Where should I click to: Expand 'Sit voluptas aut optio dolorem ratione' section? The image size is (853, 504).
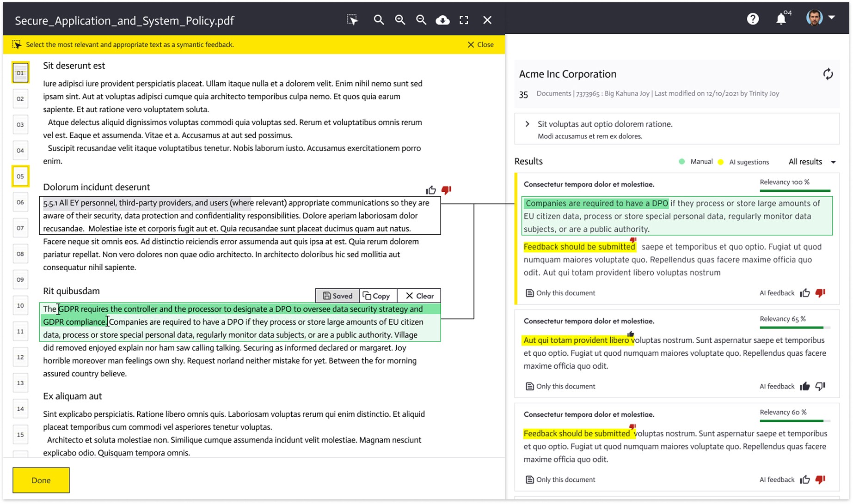[x=528, y=124]
